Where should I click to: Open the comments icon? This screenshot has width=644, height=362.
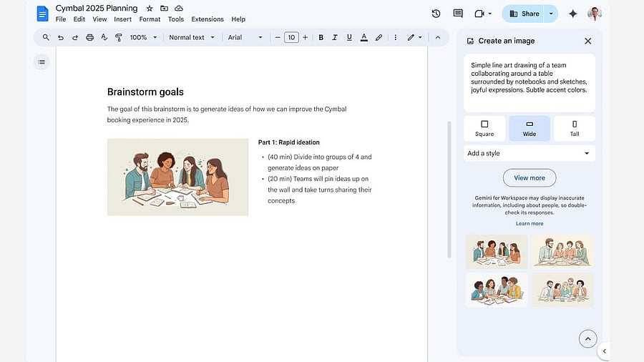pos(458,14)
